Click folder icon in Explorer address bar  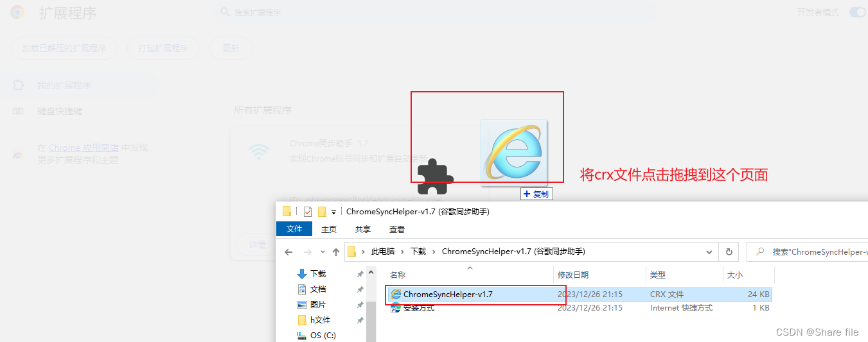[x=351, y=252]
